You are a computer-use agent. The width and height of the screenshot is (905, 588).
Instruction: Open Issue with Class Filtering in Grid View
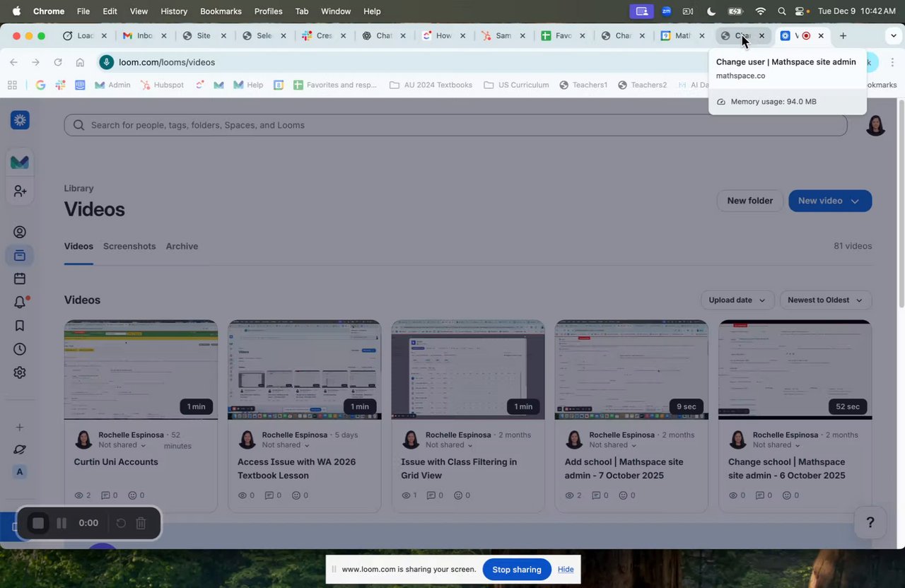tap(459, 469)
